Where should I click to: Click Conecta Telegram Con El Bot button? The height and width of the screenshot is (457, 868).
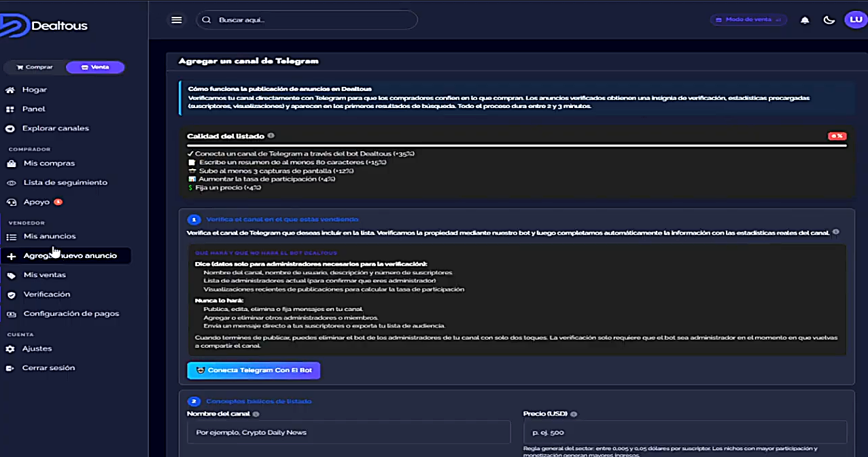pos(254,370)
